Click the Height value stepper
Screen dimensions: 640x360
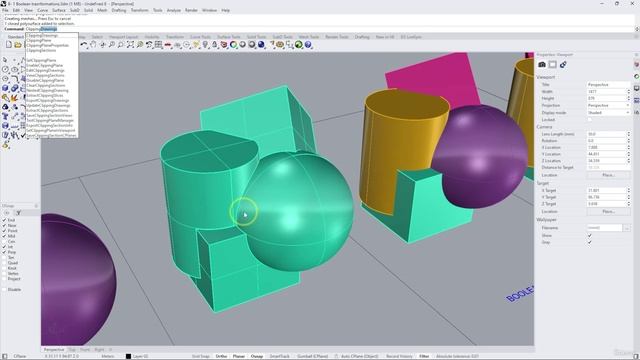[628, 98]
